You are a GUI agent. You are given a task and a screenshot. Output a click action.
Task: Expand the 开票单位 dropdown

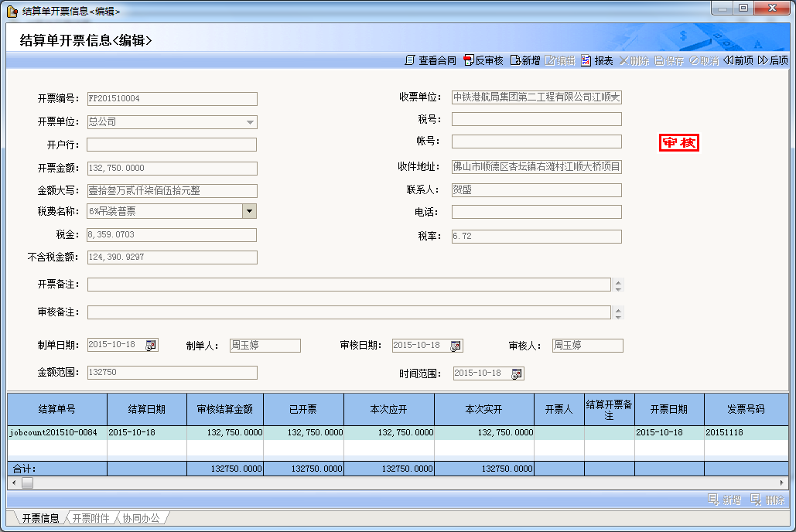pos(250,122)
